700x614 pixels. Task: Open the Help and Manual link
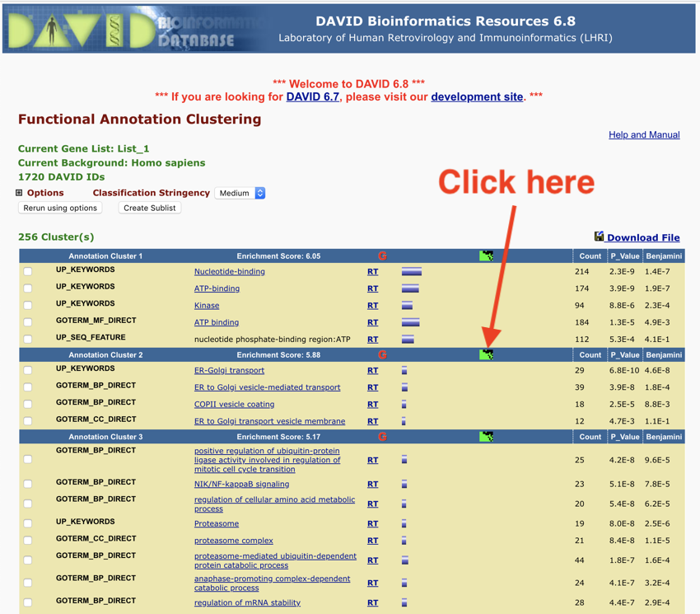click(644, 134)
